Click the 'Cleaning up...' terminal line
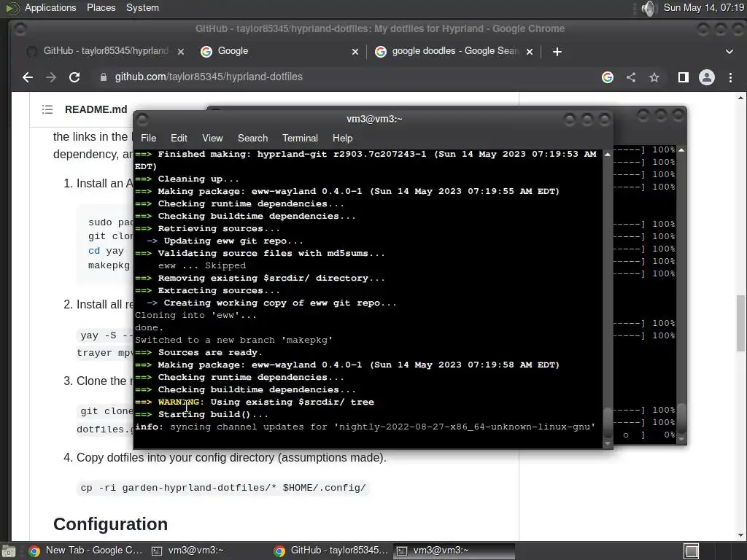 [187, 179]
